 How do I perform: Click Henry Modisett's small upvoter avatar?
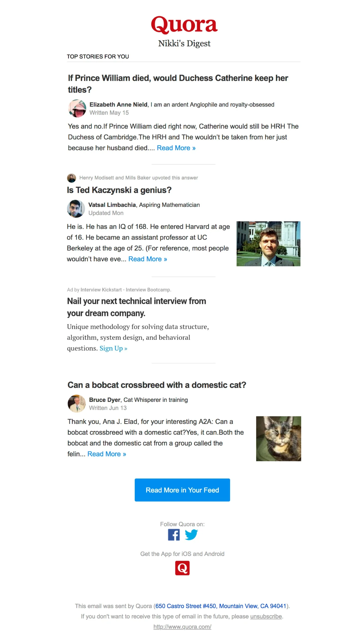tap(71, 178)
